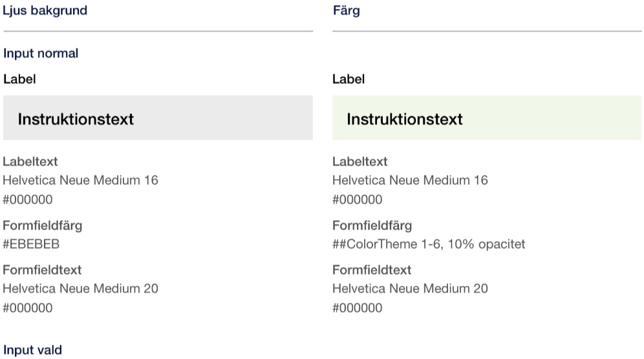Click the gray Instruktionstext input field

pos(158,118)
